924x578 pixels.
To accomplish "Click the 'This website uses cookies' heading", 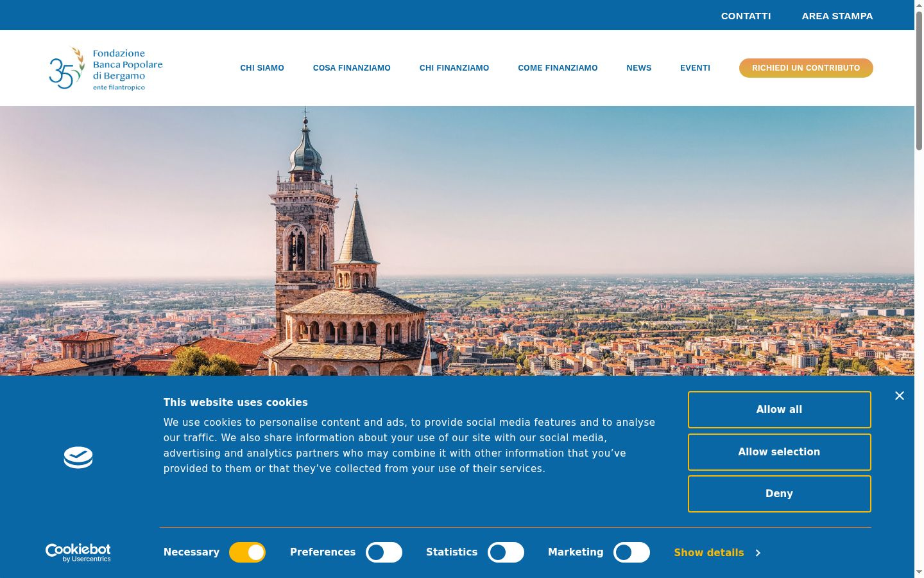I will click(235, 403).
